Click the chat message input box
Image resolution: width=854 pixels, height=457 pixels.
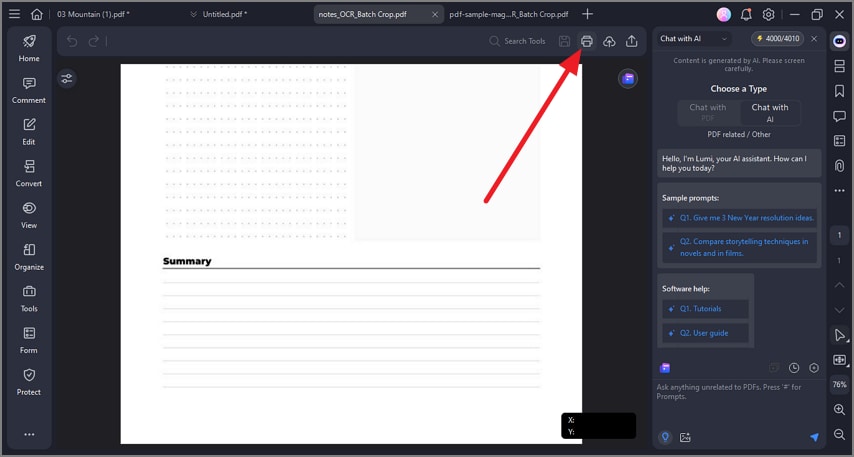(x=739, y=403)
